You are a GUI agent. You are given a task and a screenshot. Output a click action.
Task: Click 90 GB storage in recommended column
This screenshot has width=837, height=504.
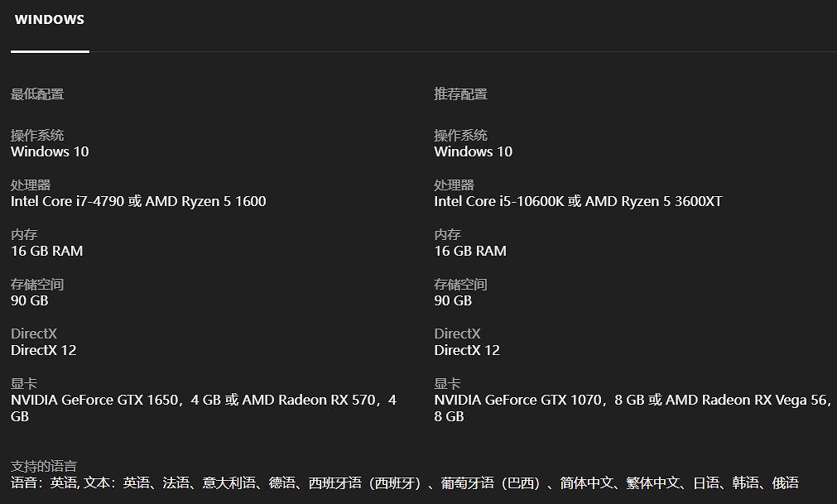point(452,300)
